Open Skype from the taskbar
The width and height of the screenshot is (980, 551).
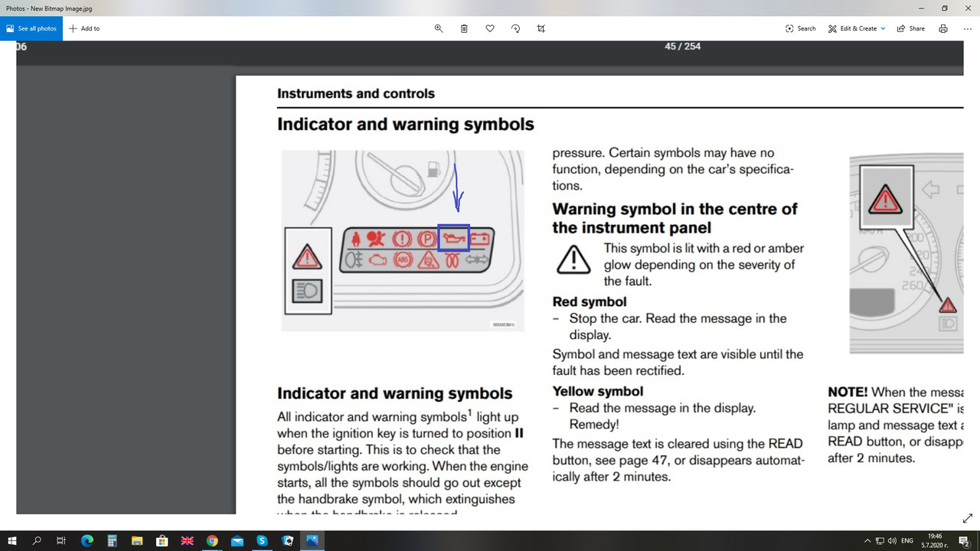(263, 540)
